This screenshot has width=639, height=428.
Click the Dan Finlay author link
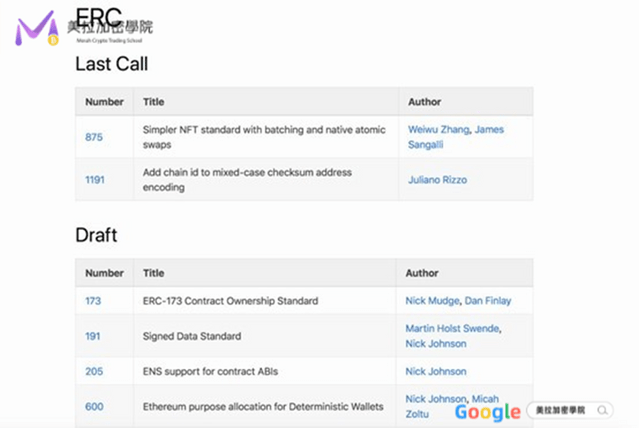pos(490,300)
